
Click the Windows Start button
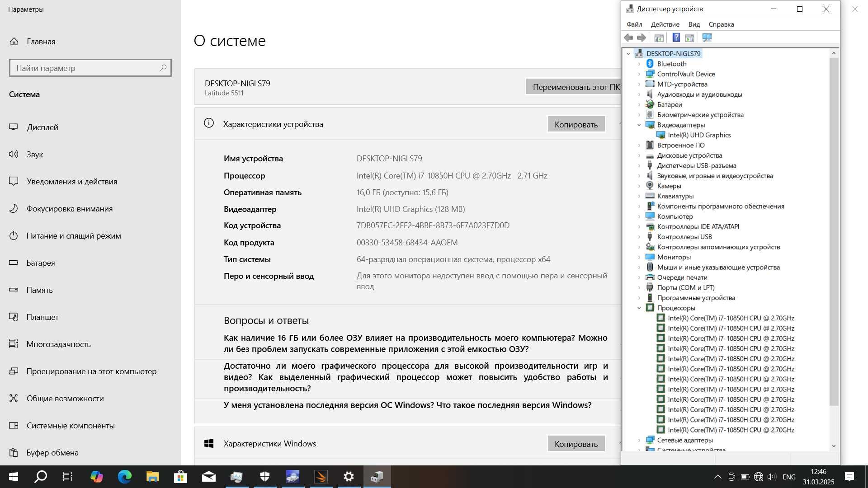(x=14, y=477)
